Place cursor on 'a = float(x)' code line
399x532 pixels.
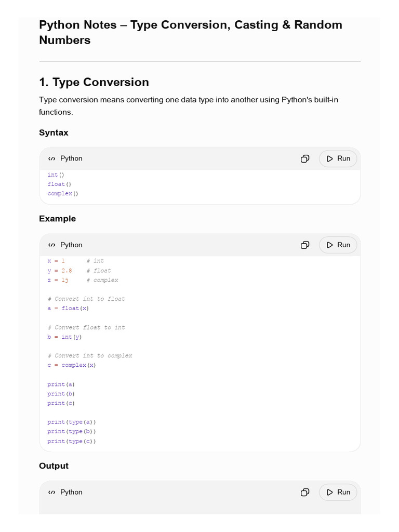68,309
